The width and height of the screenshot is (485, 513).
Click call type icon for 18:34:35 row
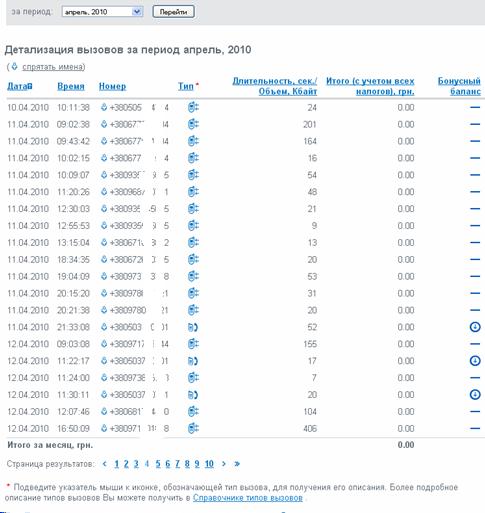[193, 259]
